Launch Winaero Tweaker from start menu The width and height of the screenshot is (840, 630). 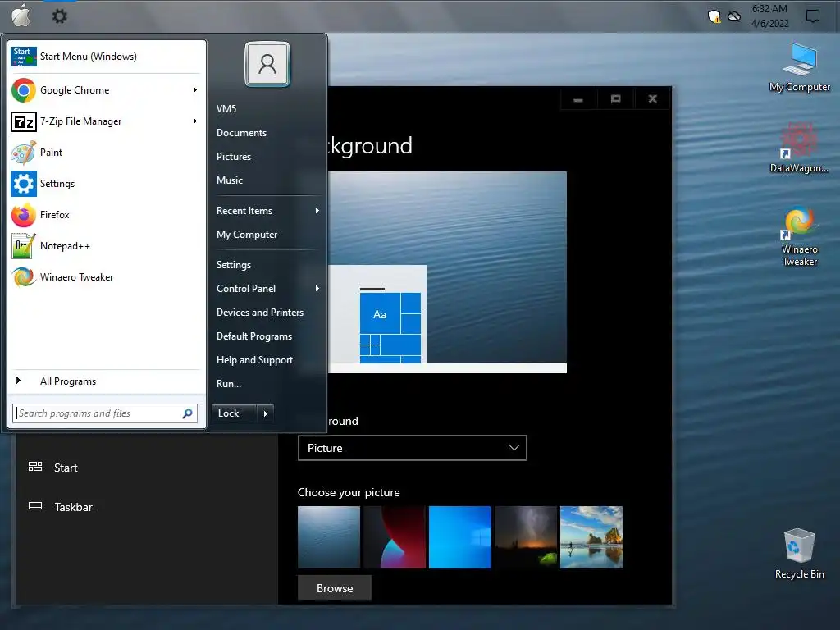106,277
